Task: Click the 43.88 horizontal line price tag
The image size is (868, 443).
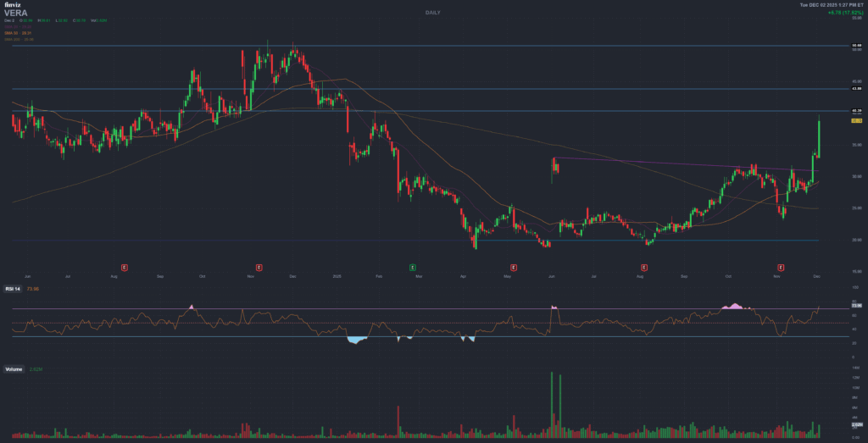Action: coord(856,89)
